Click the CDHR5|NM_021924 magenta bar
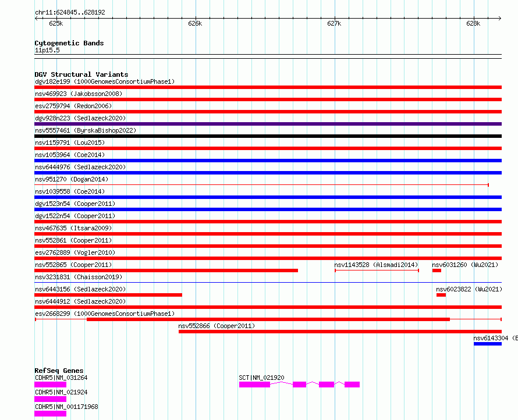 point(50,399)
